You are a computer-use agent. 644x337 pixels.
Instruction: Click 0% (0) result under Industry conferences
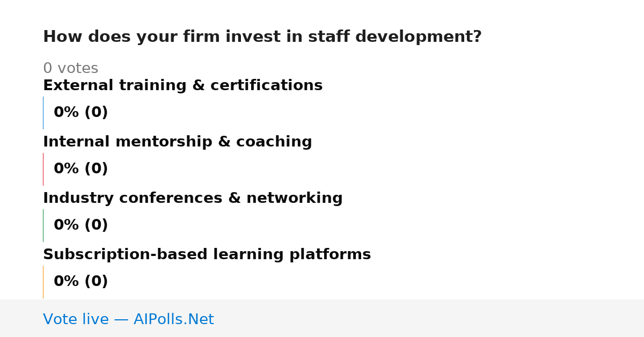coord(80,225)
